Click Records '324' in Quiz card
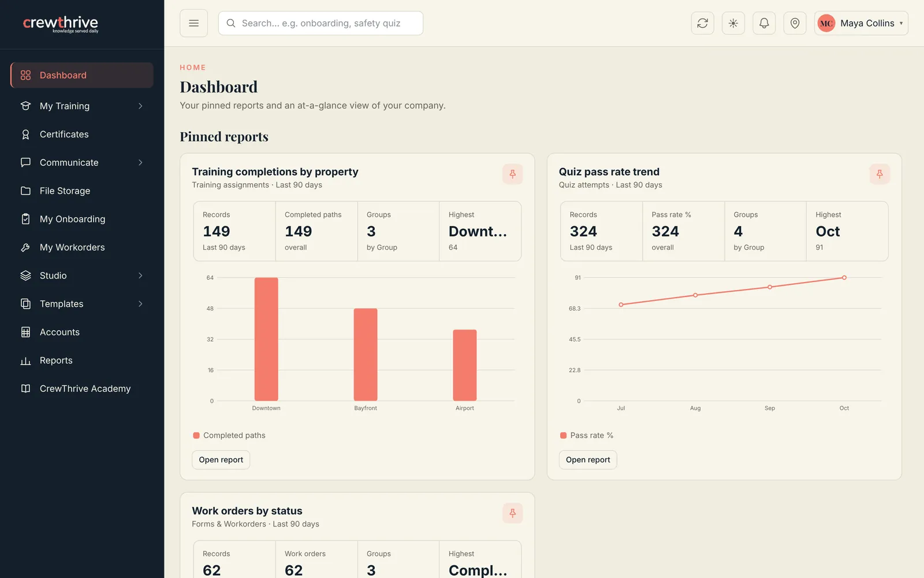The height and width of the screenshot is (578, 924). (x=583, y=232)
